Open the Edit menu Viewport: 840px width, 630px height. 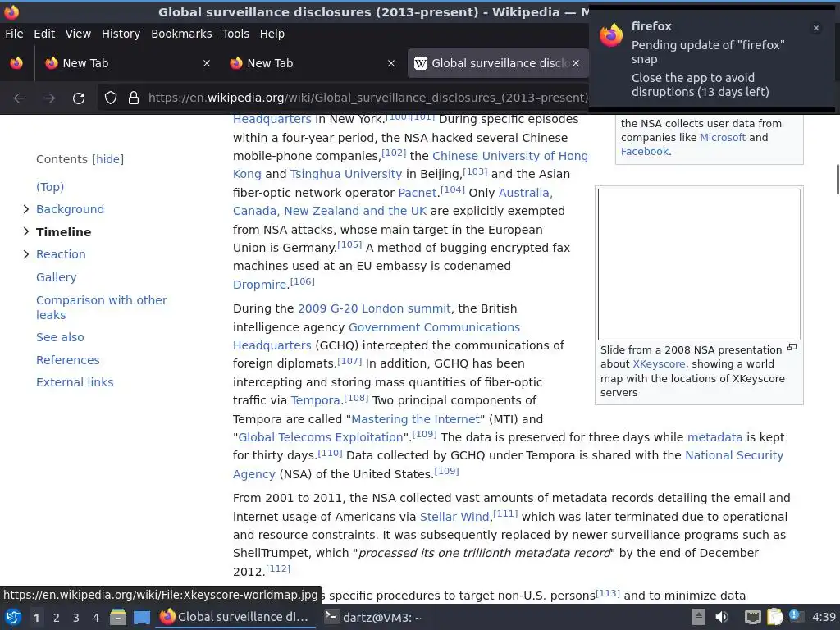tap(44, 34)
